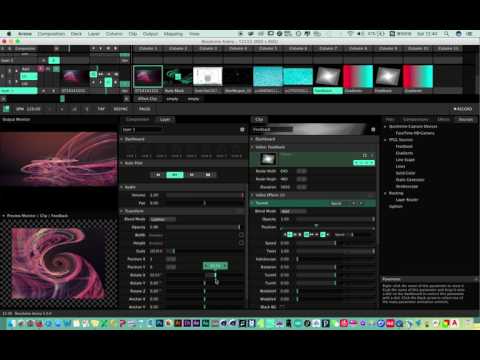Viewport: 480px width, 360px height.
Task: Toggle the Width lock checkbox in Transform
Action: (x=241, y=235)
